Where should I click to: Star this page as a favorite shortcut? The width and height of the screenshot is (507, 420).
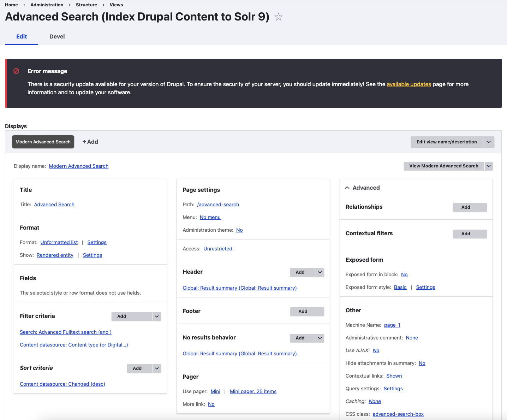pyautogui.click(x=279, y=17)
